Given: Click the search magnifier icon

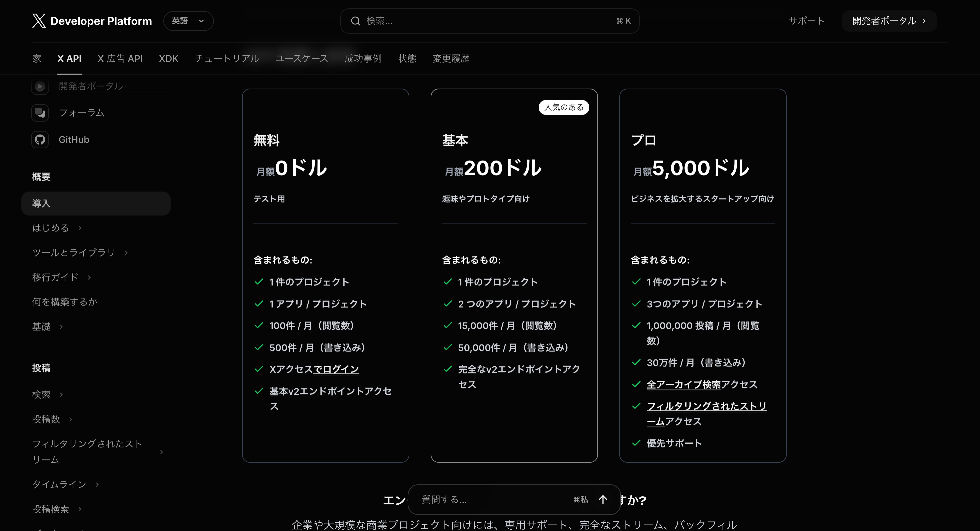Looking at the screenshot, I should (x=355, y=21).
